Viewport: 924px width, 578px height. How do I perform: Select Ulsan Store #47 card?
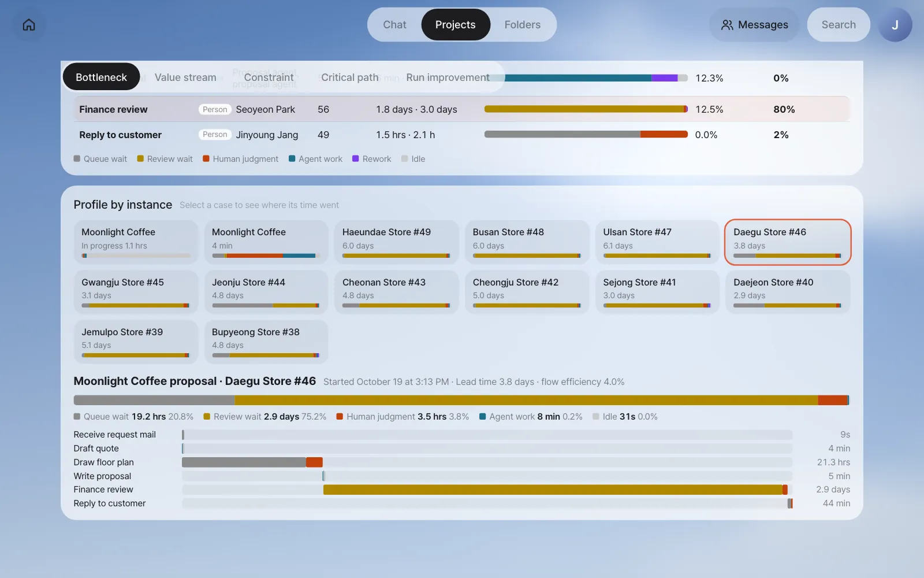[x=657, y=242]
